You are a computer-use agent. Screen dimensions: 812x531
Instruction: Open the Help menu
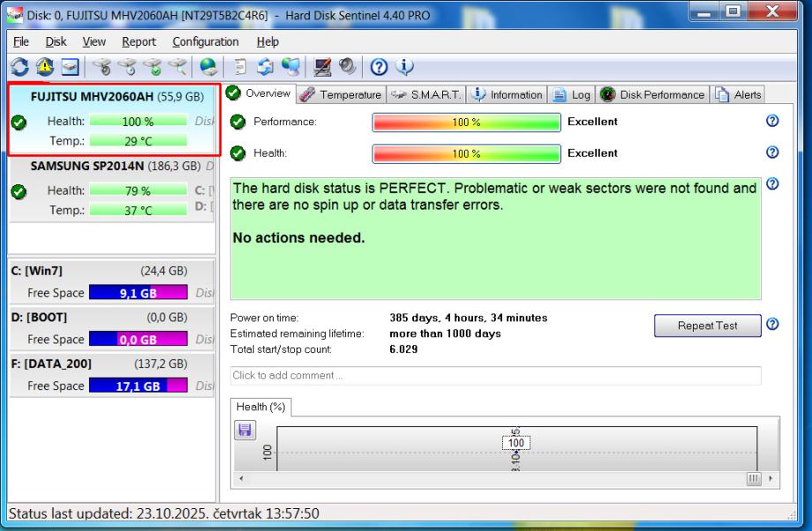coord(267,42)
